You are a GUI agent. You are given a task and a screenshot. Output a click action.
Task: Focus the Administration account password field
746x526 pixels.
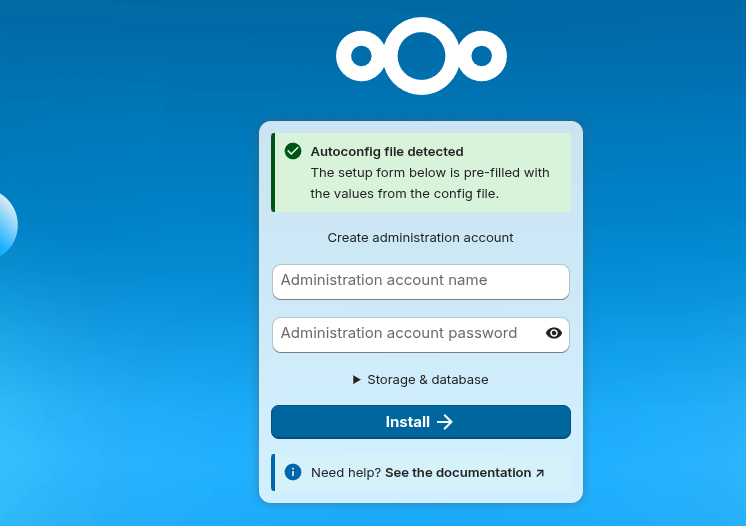[405, 334]
